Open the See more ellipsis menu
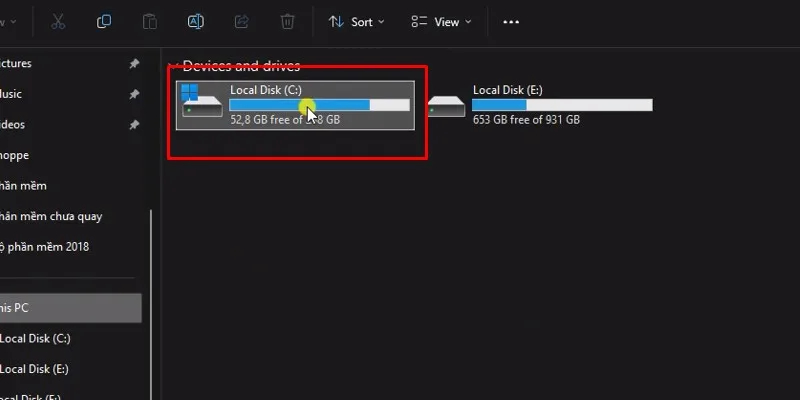The width and height of the screenshot is (800, 400). pyautogui.click(x=511, y=21)
